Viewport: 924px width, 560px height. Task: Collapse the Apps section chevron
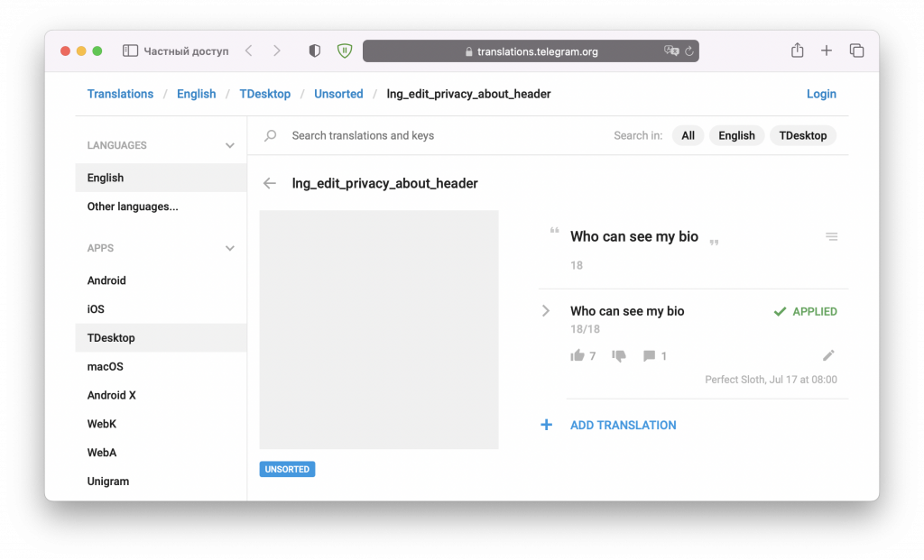pos(230,249)
